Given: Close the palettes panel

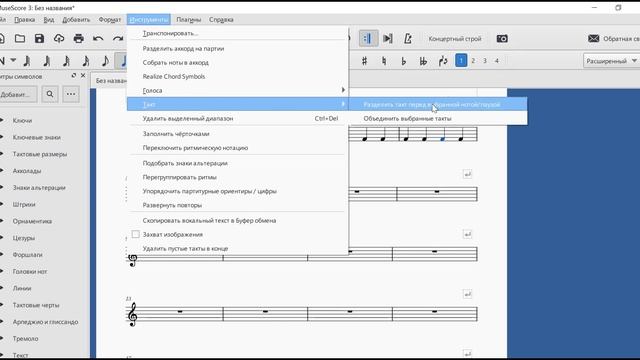Looking at the screenshot, I should (83, 76).
